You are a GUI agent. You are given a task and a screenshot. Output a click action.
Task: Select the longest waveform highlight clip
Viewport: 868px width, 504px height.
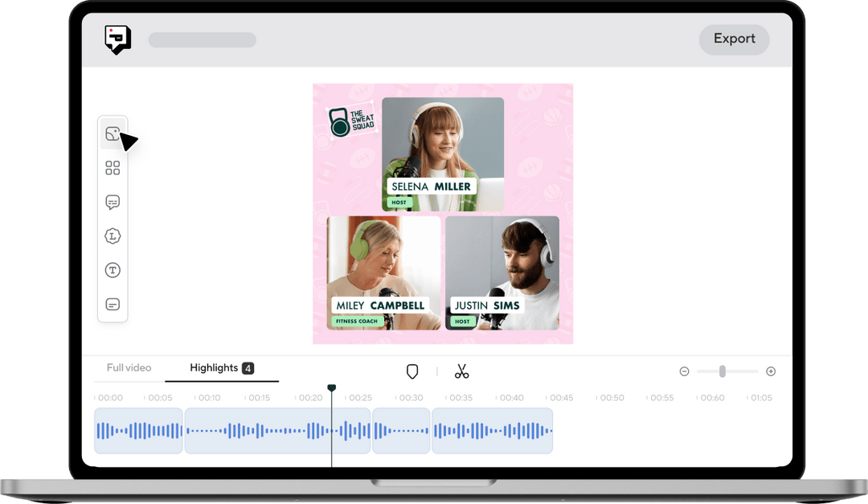click(x=277, y=431)
